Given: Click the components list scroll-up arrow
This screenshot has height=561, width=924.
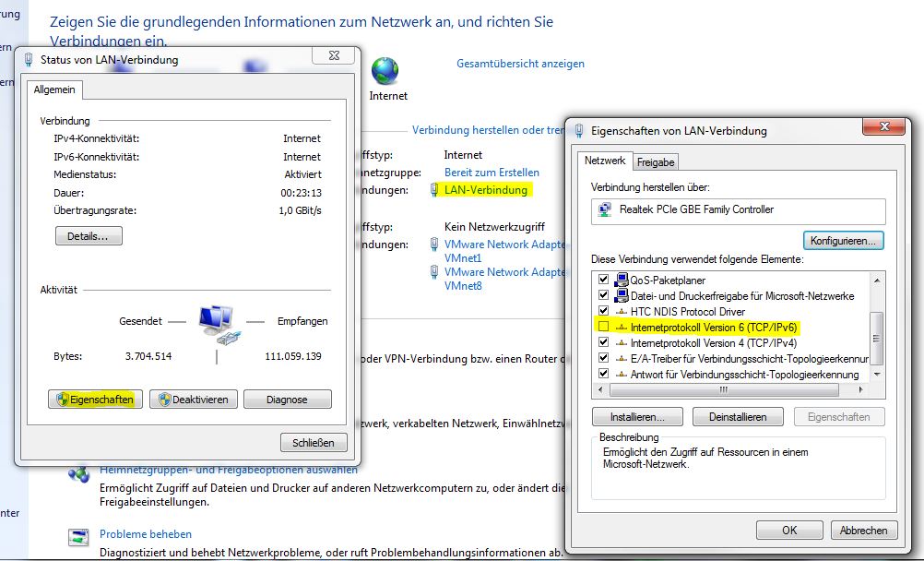Looking at the screenshot, I should pos(877,280).
